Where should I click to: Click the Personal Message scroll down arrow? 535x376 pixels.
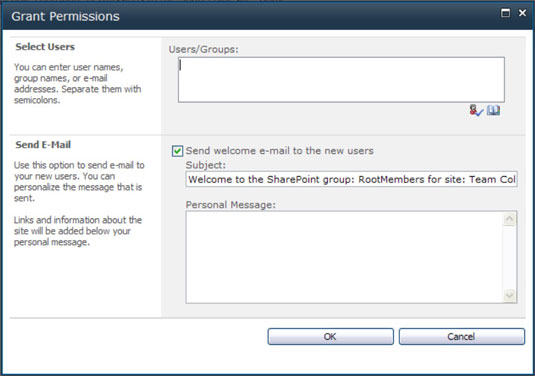(x=509, y=295)
